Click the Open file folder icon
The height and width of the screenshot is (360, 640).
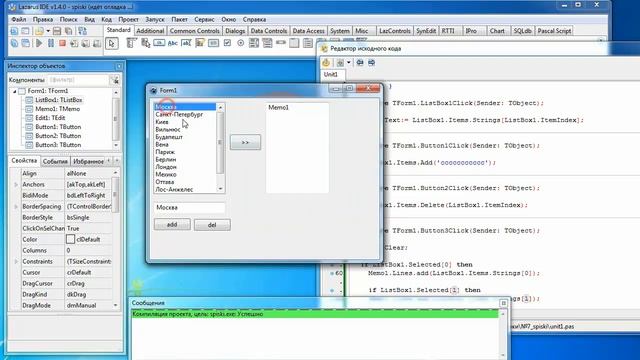(39, 31)
